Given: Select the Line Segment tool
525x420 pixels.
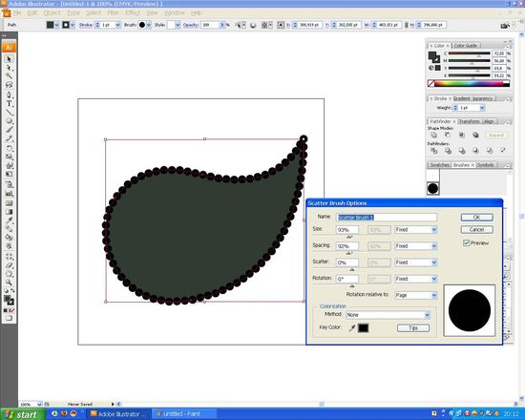Looking at the screenshot, I should pos(9,113).
